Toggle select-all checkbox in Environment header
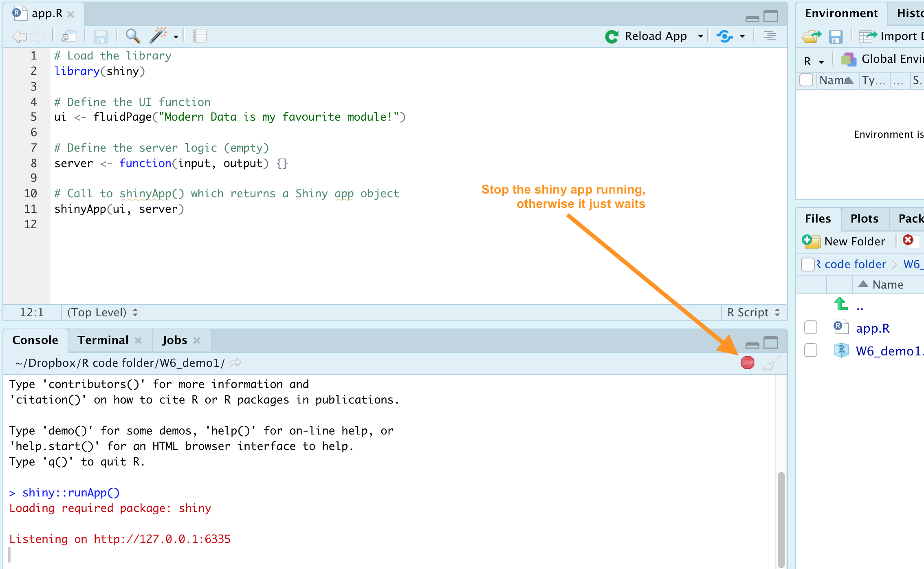 (x=806, y=80)
